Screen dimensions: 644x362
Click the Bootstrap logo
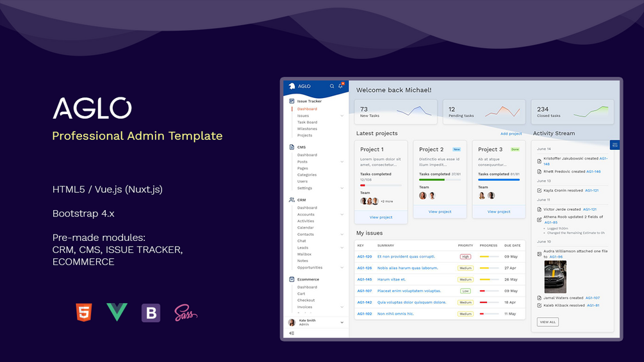point(151,313)
